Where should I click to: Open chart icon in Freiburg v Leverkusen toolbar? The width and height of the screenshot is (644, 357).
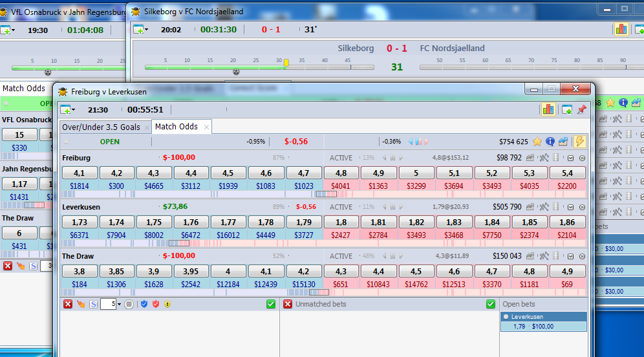(x=548, y=109)
